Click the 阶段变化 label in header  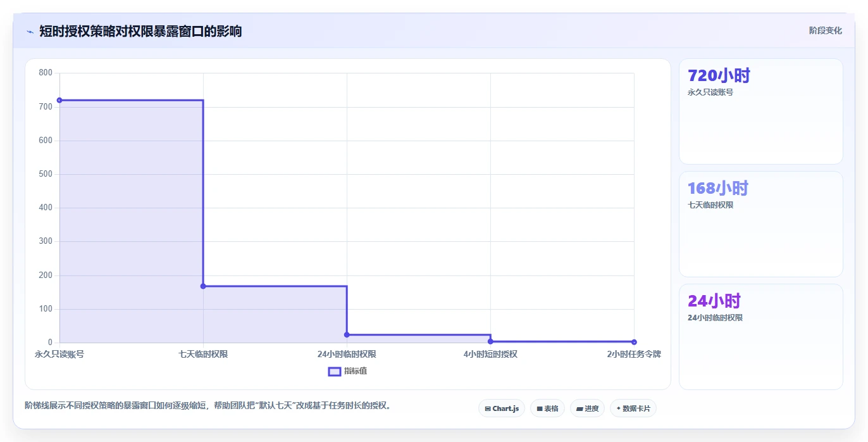[825, 30]
